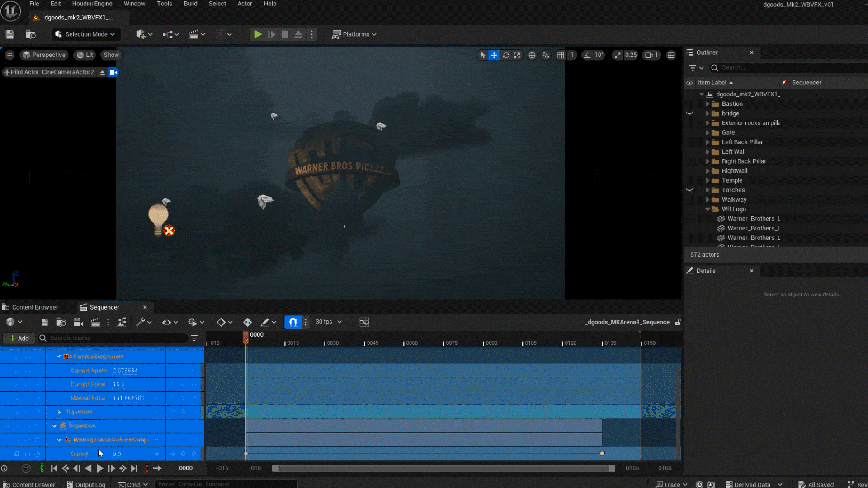Open the Sequencer wrench actions menu
The width and height of the screenshot is (868, 488).
[x=144, y=322]
